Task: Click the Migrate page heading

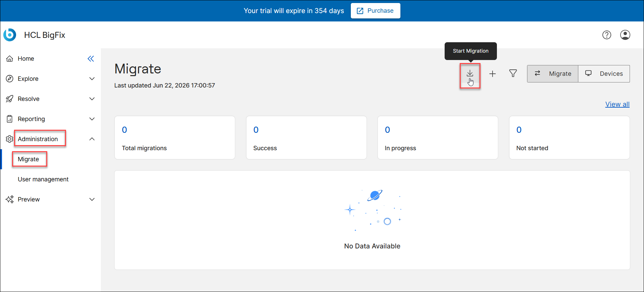Action: click(x=138, y=69)
